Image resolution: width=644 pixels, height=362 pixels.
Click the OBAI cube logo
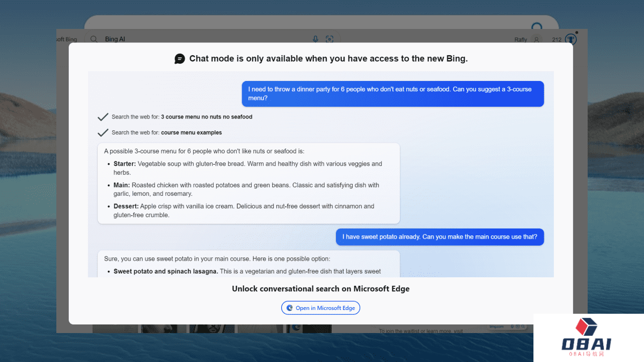coord(586,328)
